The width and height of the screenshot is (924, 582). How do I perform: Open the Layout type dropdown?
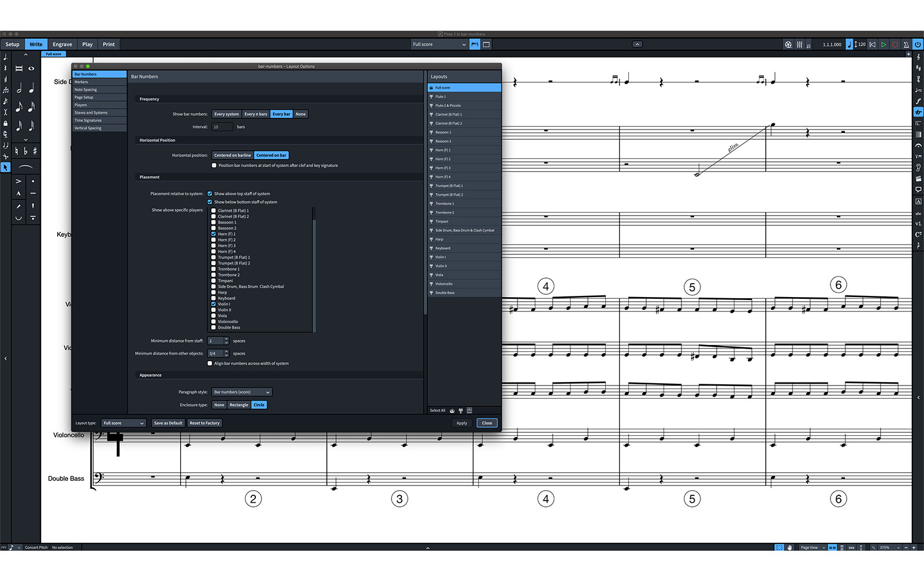(x=124, y=423)
